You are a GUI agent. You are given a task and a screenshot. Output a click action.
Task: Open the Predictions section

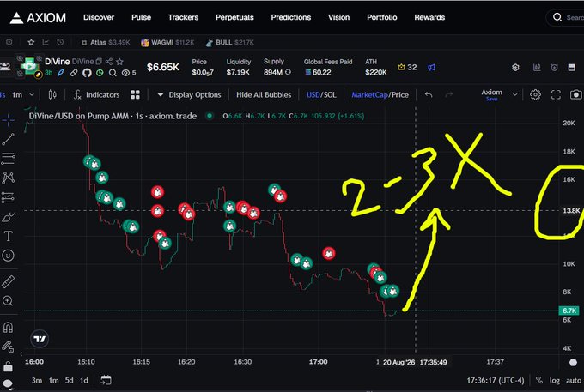click(291, 17)
